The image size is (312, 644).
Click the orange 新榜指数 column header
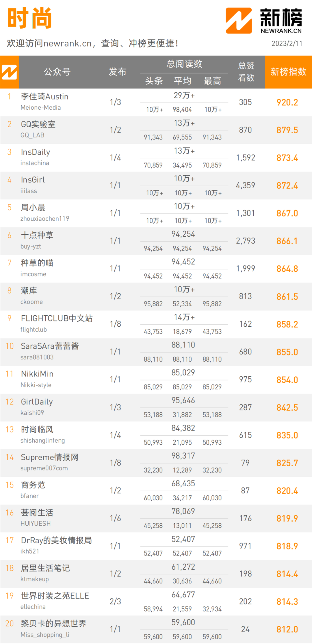pyautogui.click(x=288, y=72)
